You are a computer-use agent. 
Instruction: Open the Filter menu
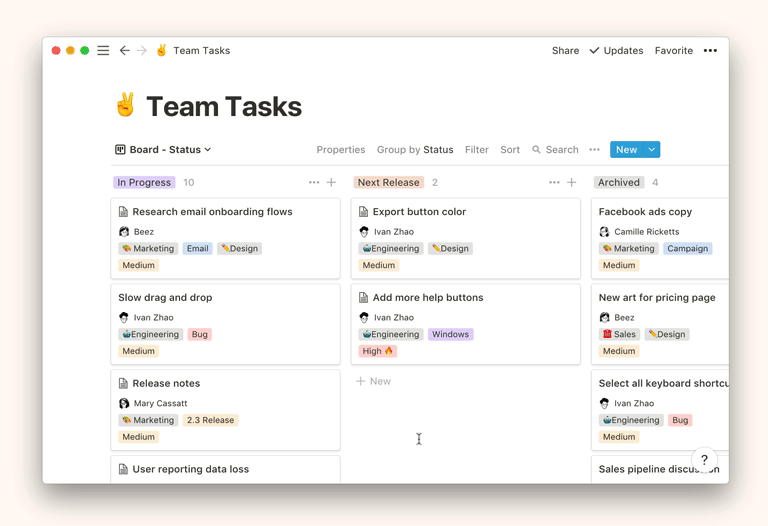click(x=477, y=150)
